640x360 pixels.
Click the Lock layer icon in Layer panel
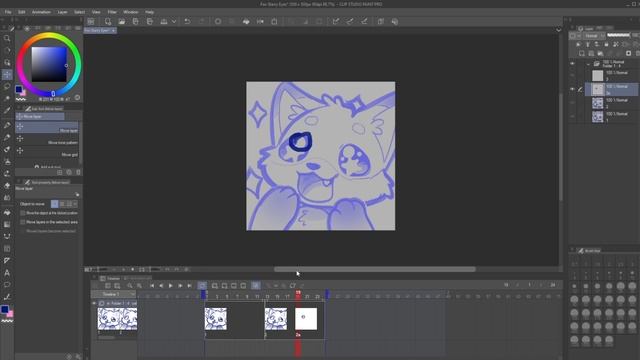(x=606, y=44)
